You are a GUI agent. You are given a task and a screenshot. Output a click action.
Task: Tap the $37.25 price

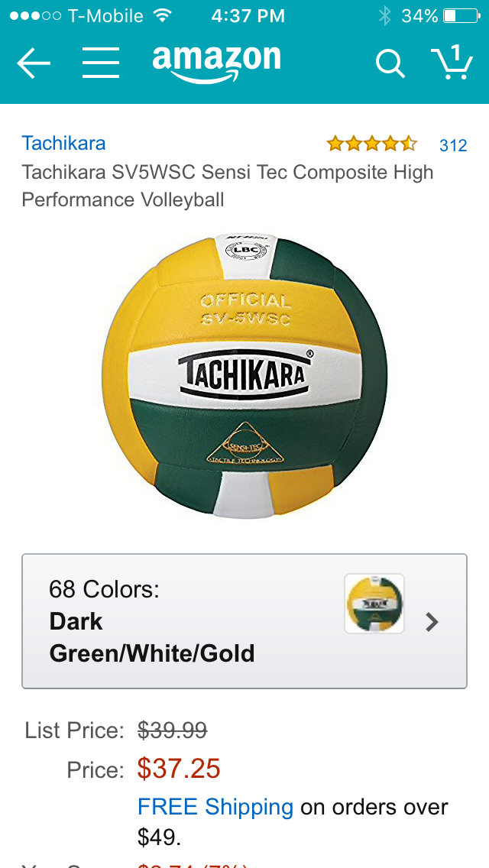[x=179, y=769]
